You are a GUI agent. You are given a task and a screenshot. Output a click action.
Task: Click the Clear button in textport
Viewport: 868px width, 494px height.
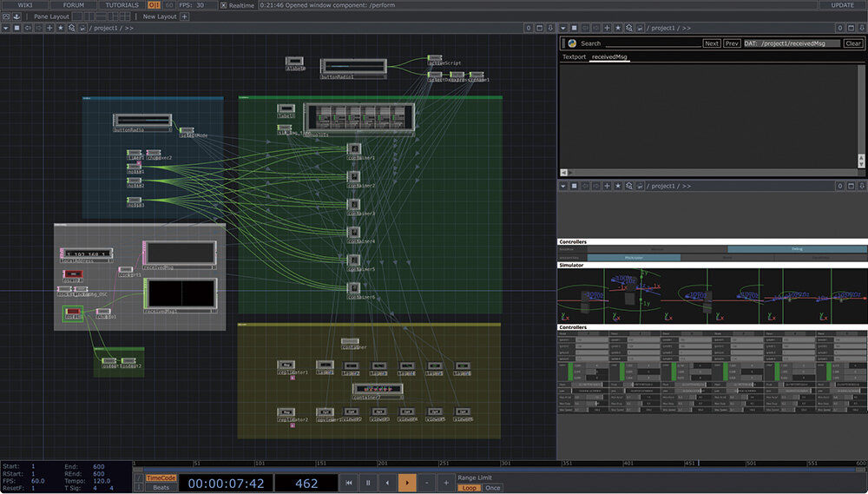pos(852,43)
